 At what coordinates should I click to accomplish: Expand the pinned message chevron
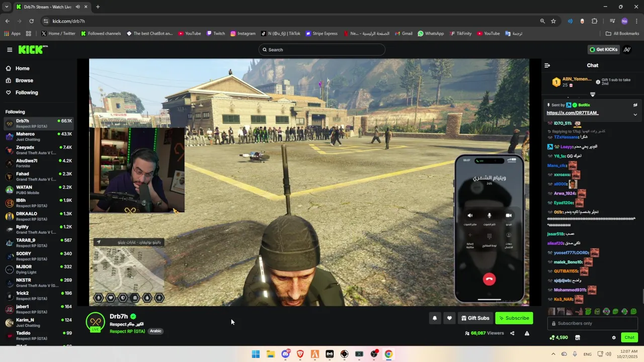coord(635,114)
